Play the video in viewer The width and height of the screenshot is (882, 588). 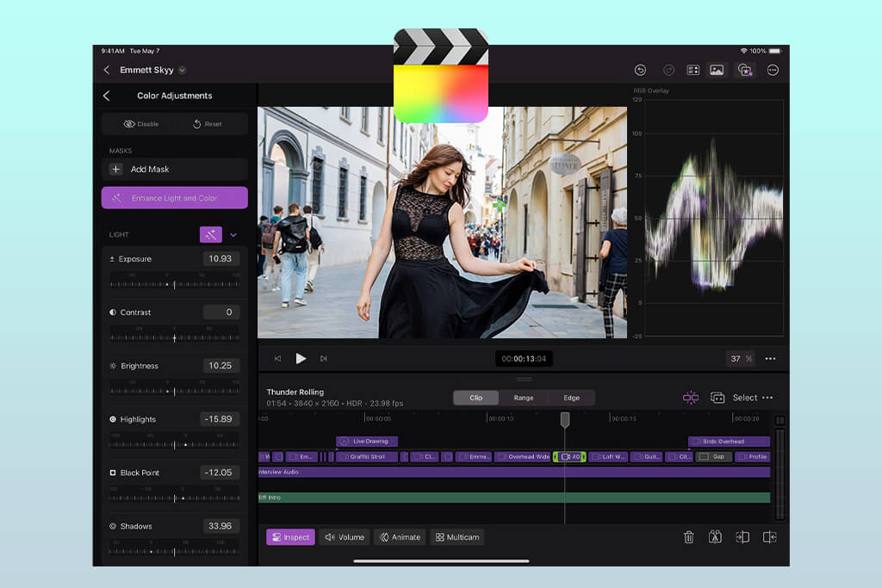point(301,358)
